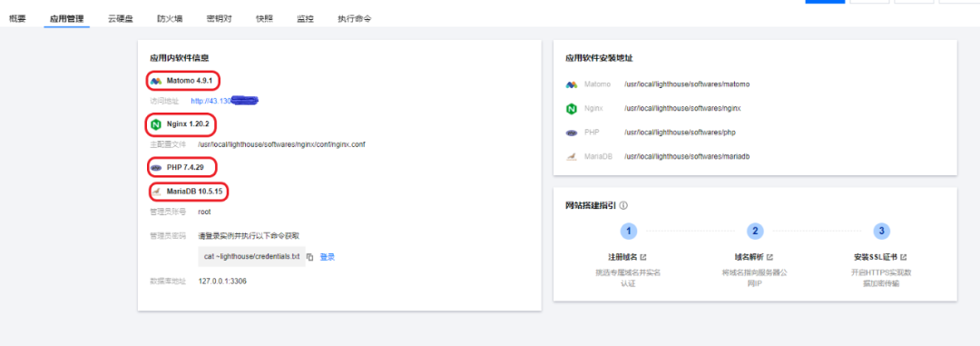Switch to the 快照 tab

(264, 19)
